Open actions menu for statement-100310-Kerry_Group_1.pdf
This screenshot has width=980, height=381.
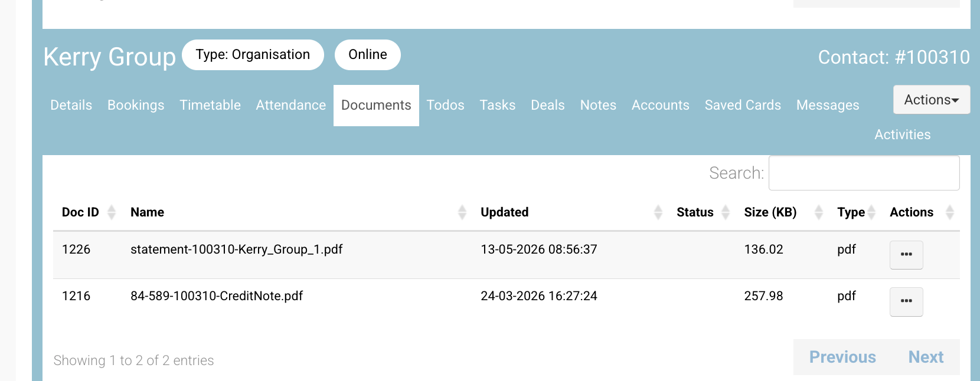point(906,255)
